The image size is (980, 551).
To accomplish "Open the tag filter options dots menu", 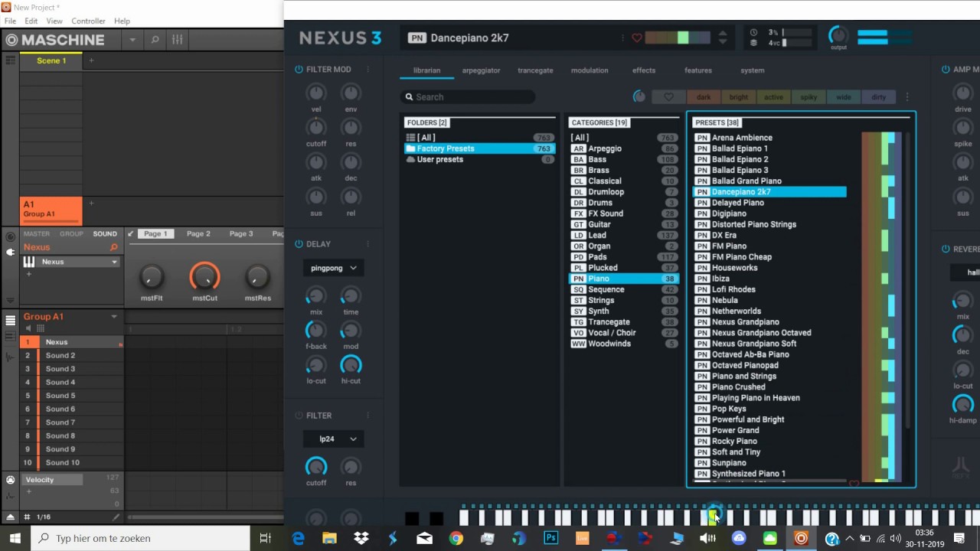I will [x=907, y=97].
